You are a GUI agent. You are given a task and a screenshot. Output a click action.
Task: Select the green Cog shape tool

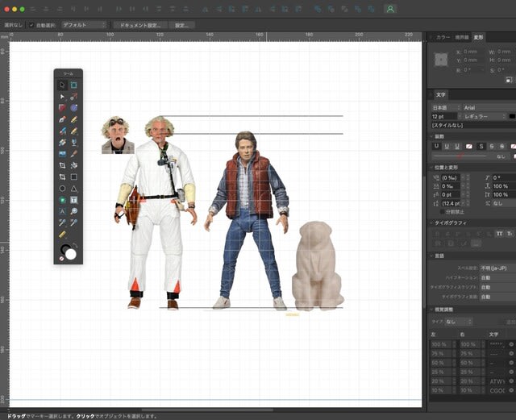(62, 200)
